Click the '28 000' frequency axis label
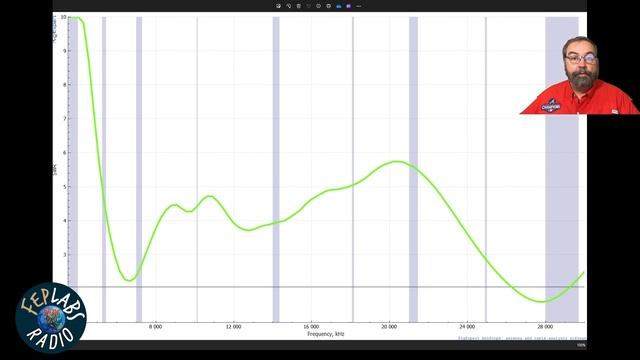The width and height of the screenshot is (640, 360). (x=545, y=327)
